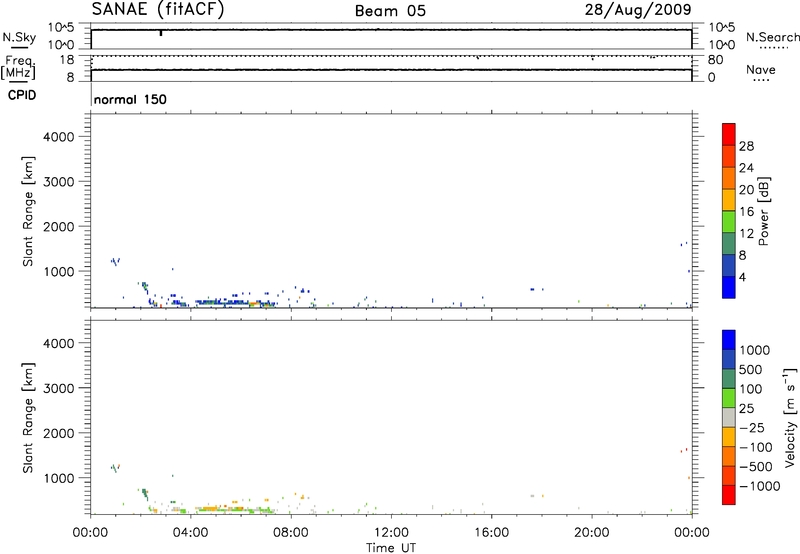Select the 80 tick on Nave axis
The height and width of the screenshot is (554, 800).
coord(715,60)
